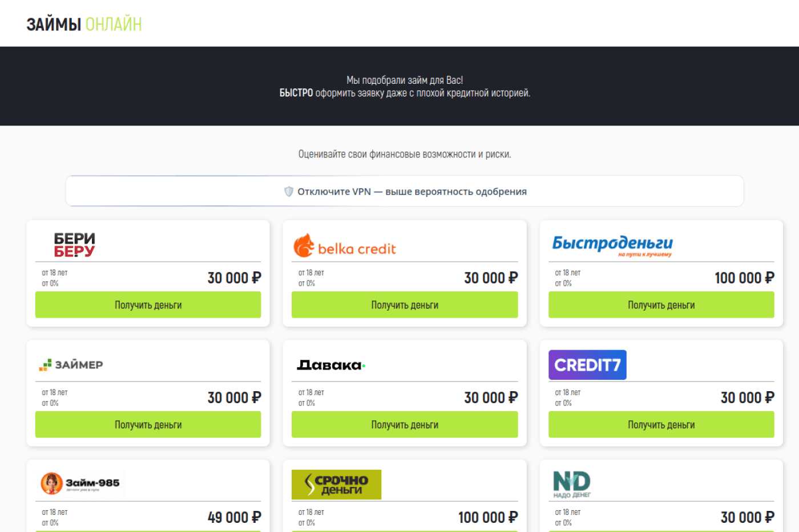Choose Получить деньги on Давака card
This screenshot has height=532, width=799.
pyautogui.click(x=405, y=425)
